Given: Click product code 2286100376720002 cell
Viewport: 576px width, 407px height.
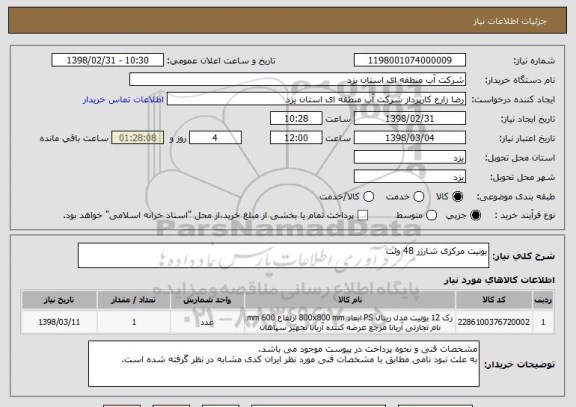Looking at the screenshot, I should [x=494, y=322].
